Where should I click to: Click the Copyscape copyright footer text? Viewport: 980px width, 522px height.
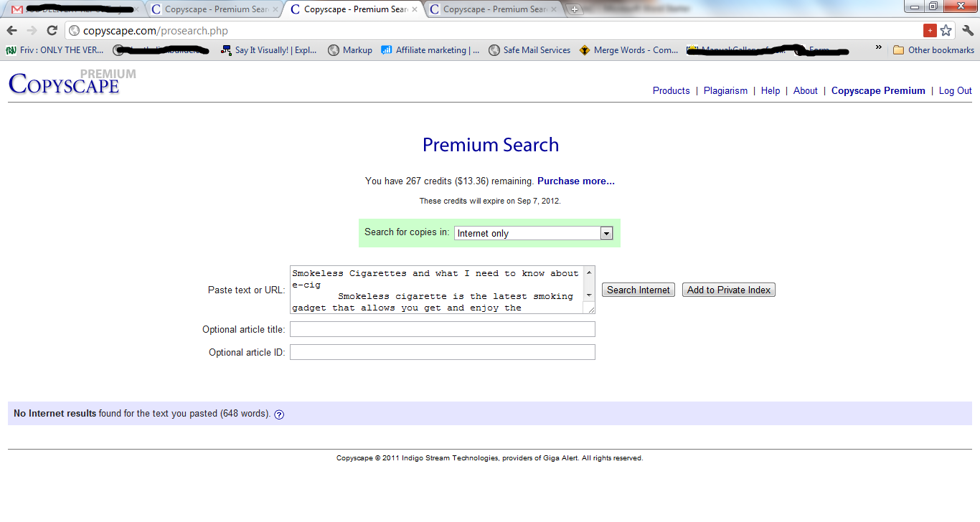[x=490, y=458]
